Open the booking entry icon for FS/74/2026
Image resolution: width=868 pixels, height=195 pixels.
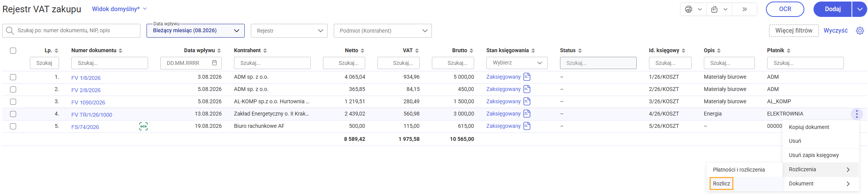[527, 126]
